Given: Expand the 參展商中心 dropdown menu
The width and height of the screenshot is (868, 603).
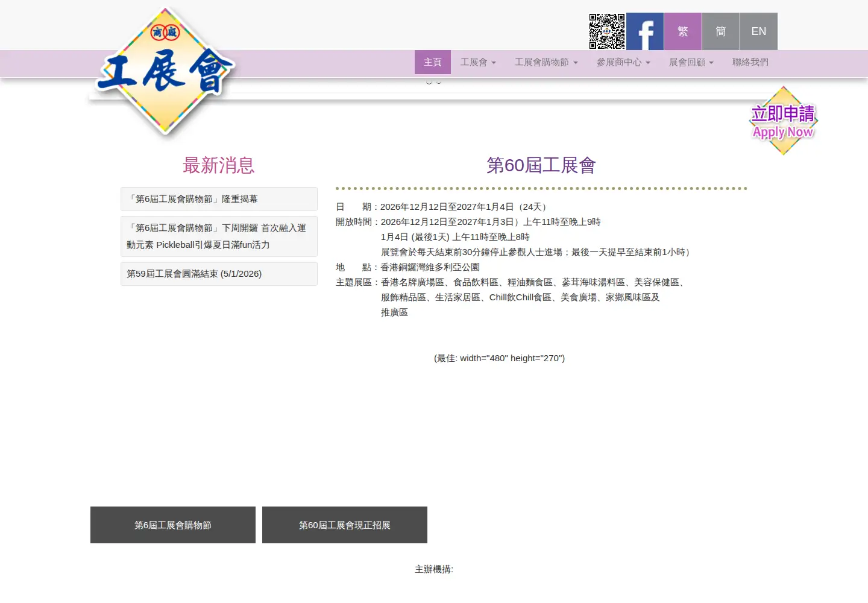Looking at the screenshot, I should tap(623, 62).
